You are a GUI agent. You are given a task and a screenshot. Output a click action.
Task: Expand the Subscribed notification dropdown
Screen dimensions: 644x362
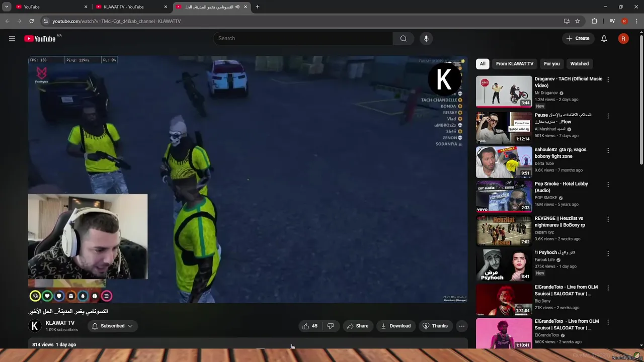(x=112, y=326)
